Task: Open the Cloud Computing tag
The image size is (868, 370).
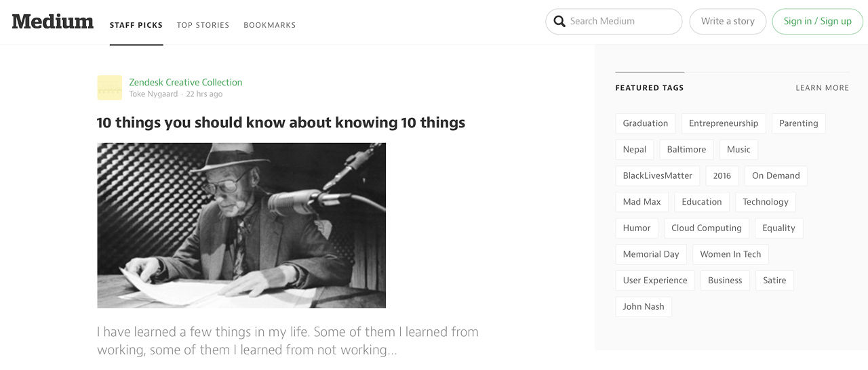Action: pyautogui.click(x=706, y=228)
